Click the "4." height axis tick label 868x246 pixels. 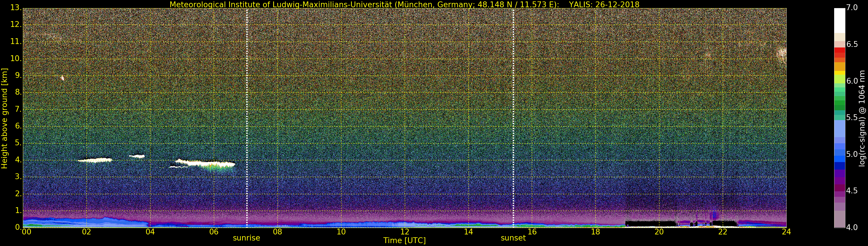[18, 160]
